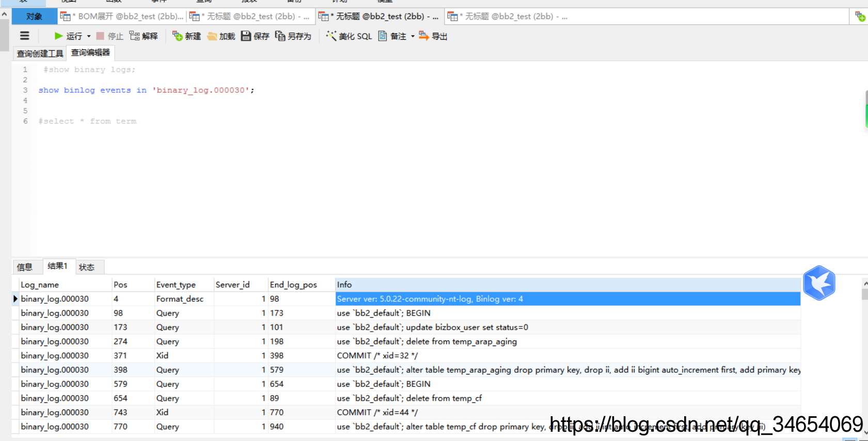Click commented line '#show binary logs;'
Image resolution: width=868 pixels, height=441 pixels.
point(89,70)
